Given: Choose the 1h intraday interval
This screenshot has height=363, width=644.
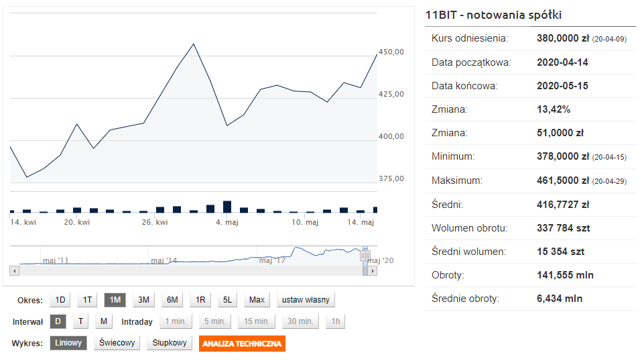Looking at the screenshot, I should 336,321.
